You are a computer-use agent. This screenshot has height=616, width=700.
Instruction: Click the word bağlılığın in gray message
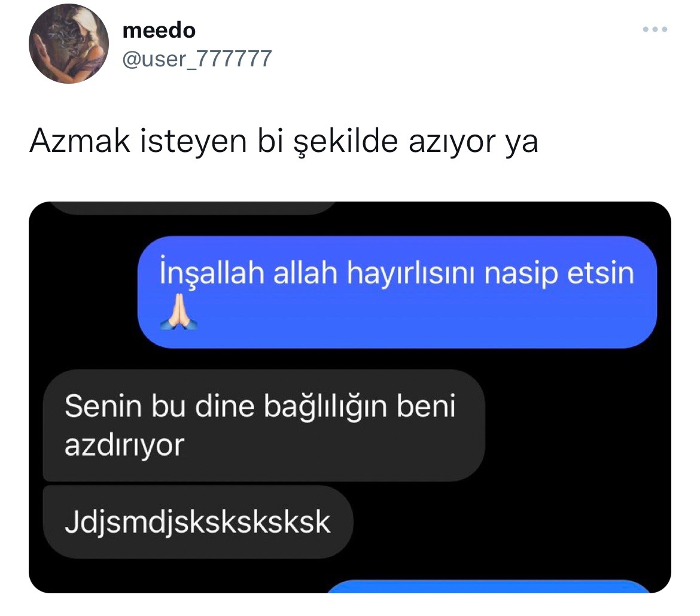coord(325,407)
